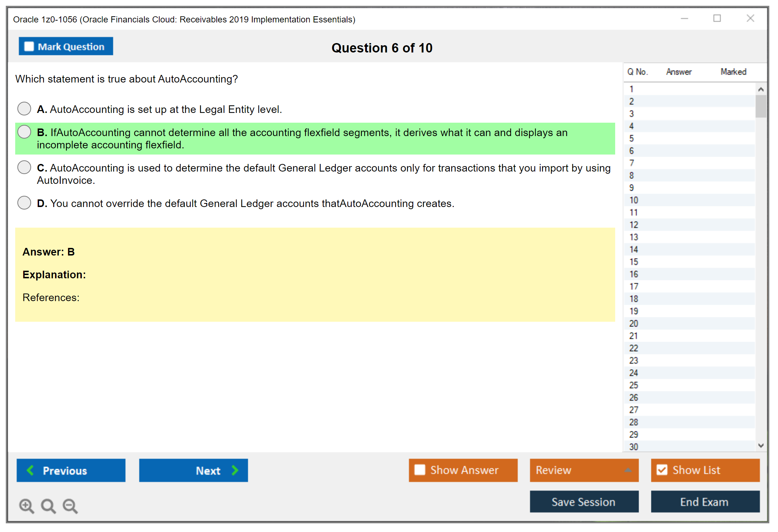Click the zoom-out magnifier icon

click(x=70, y=506)
